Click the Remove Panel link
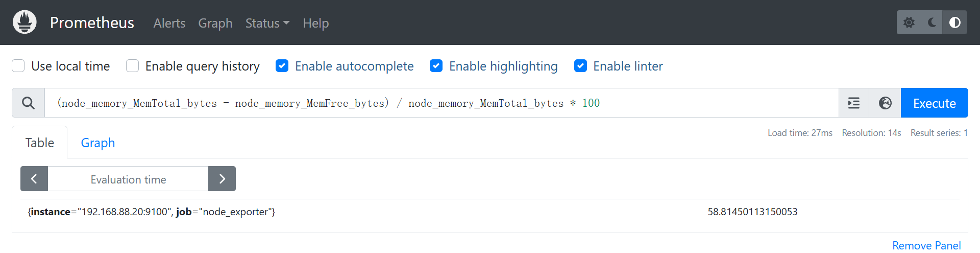The image size is (980, 253). pyautogui.click(x=926, y=245)
